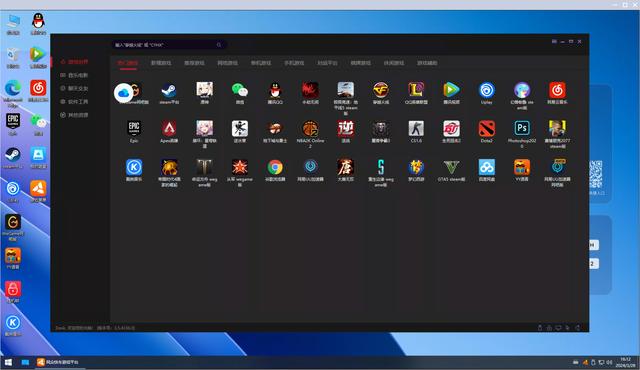
Task: Launch the Honkai Star Rail icon
Action: click(204, 129)
